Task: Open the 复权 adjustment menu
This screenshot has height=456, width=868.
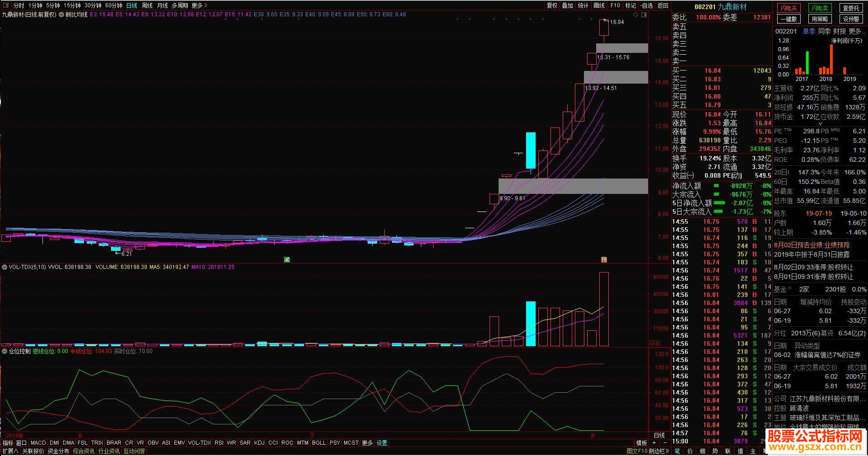Action: click(552, 5)
